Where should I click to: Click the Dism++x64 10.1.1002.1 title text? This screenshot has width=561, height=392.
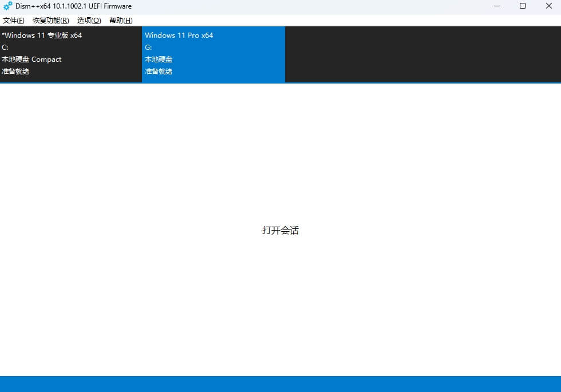(x=73, y=6)
